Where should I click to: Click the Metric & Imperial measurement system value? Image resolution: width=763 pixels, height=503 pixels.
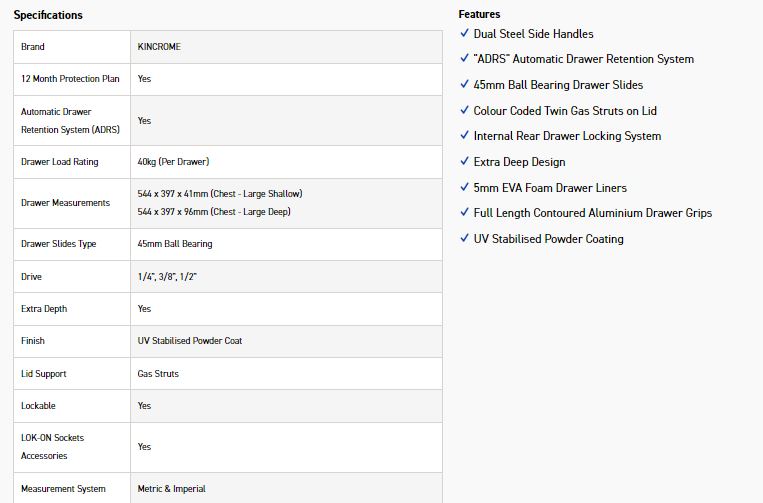(172, 489)
